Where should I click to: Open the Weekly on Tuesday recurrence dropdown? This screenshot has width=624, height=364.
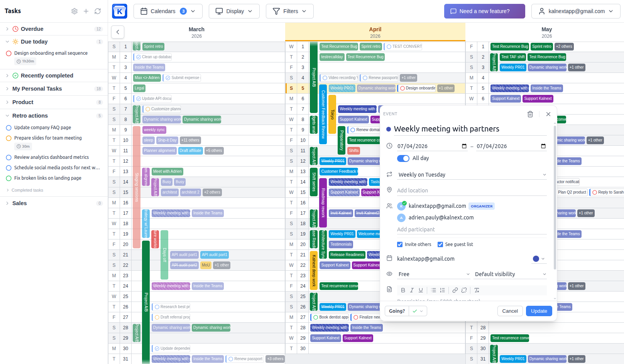point(472,175)
